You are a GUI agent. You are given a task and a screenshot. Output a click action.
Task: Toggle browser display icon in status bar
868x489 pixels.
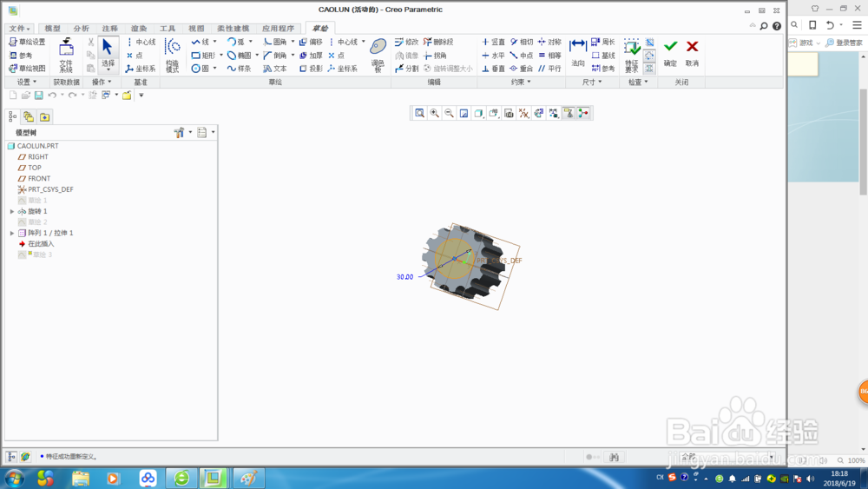[25, 457]
